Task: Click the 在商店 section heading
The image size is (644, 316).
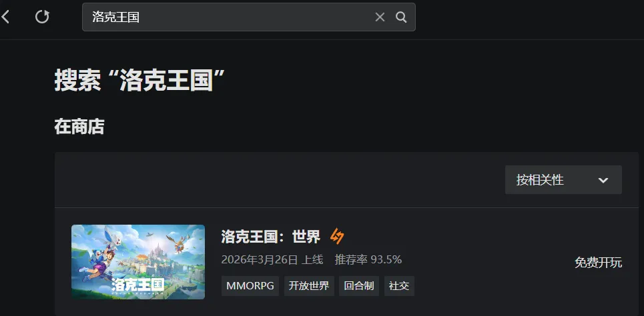Action: pyautogui.click(x=79, y=127)
